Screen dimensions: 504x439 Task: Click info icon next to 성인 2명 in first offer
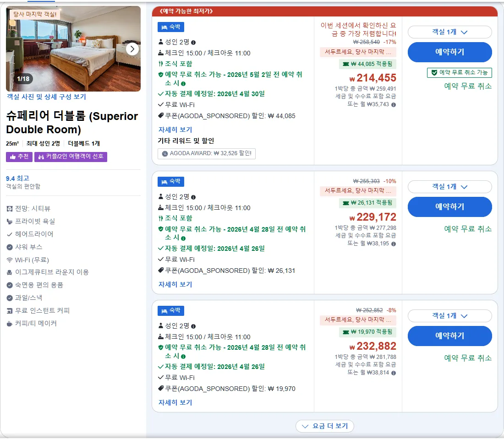(x=193, y=43)
